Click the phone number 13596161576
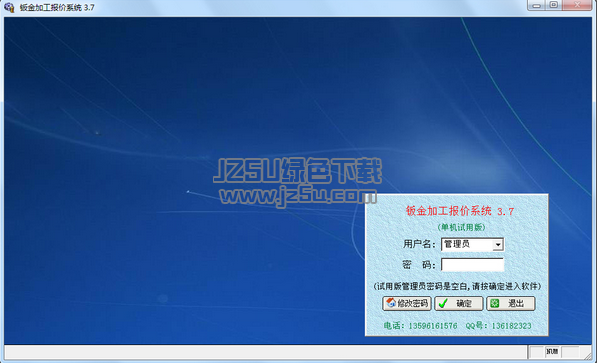This screenshot has width=597, height=363. click(433, 326)
